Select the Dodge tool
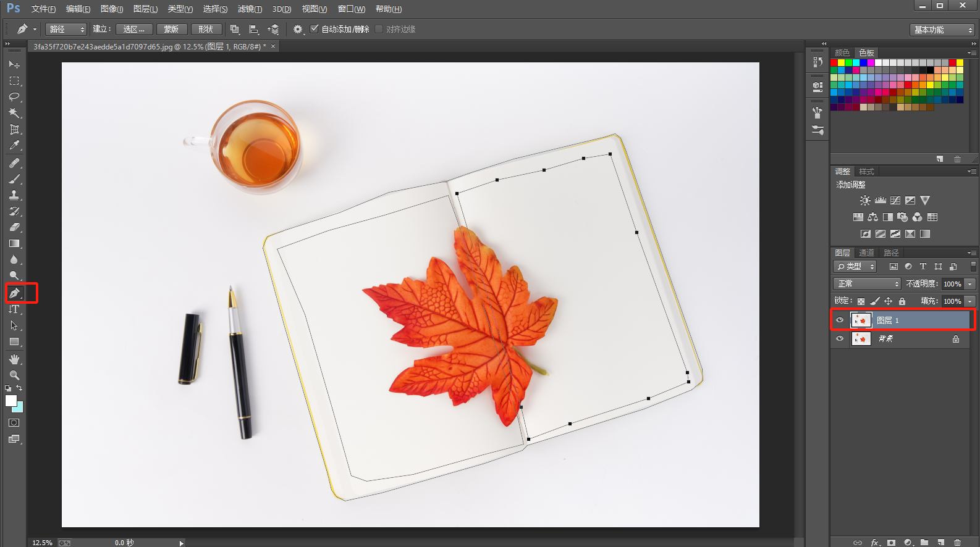 click(x=14, y=275)
